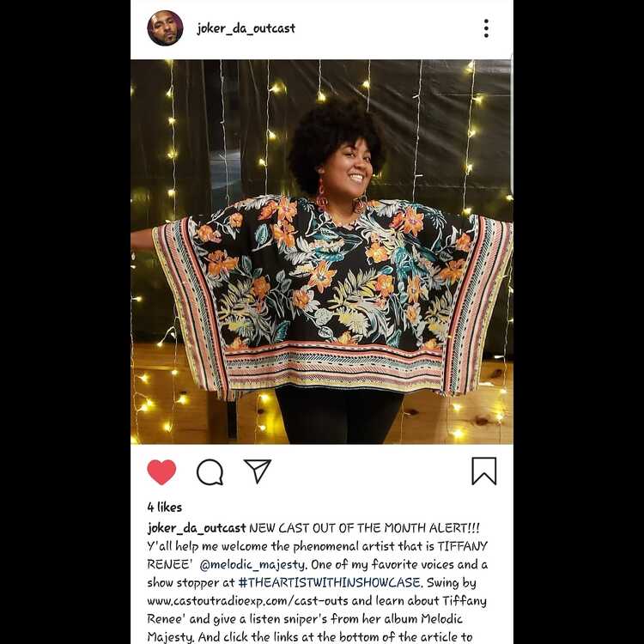Open the joker_da_outcast profile avatar

(x=165, y=28)
